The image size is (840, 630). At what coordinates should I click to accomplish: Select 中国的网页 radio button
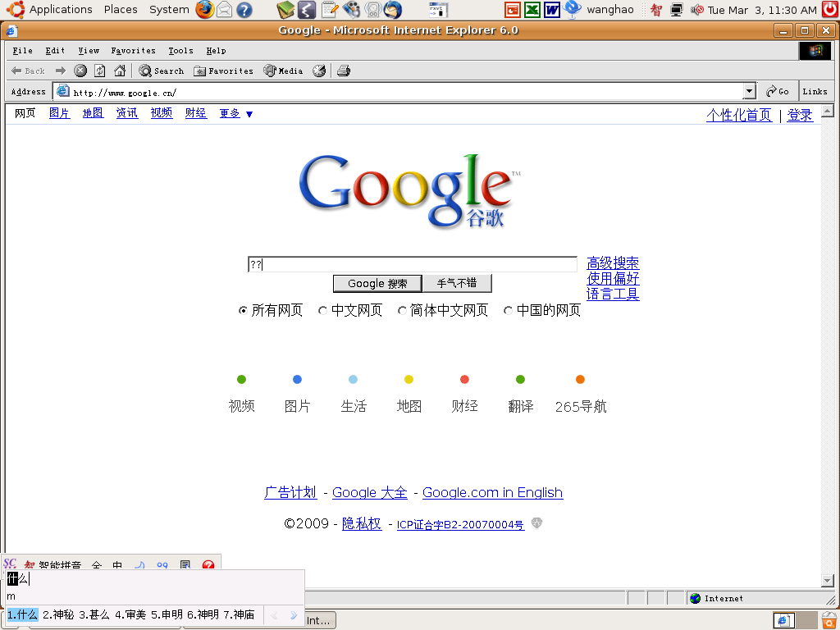point(508,310)
